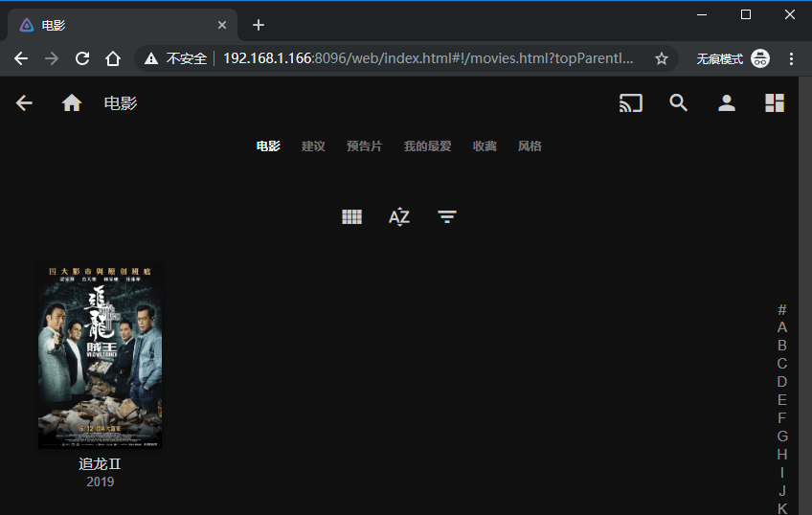
Task: Select the 收藏 tab
Action: (485, 146)
